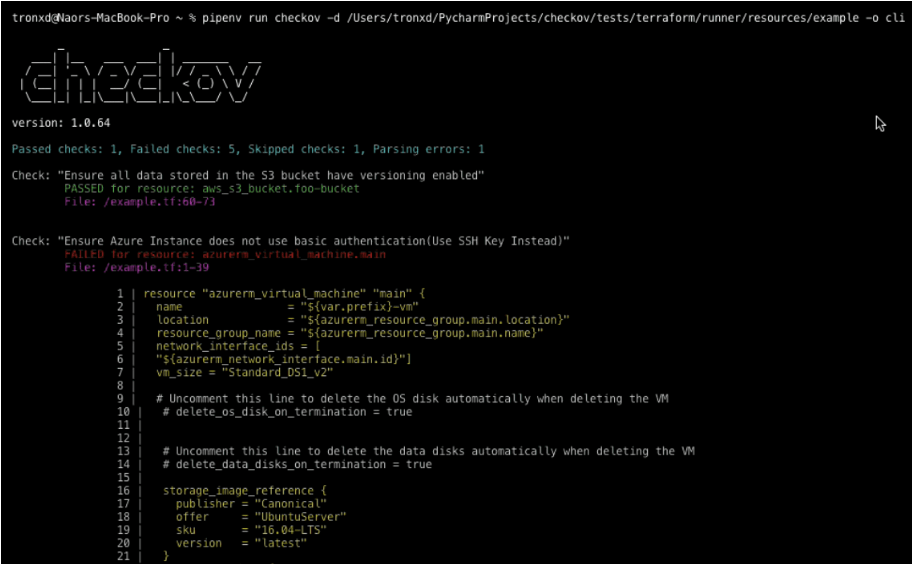Click the FAILED azurerm_virtual_machine.main result line
Image resolution: width=912 pixels, height=564 pixels.
tap(224, 255)
